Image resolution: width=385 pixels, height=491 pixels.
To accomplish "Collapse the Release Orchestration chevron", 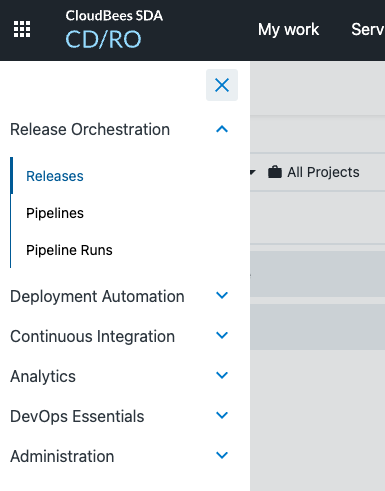I will pos(222,129).
